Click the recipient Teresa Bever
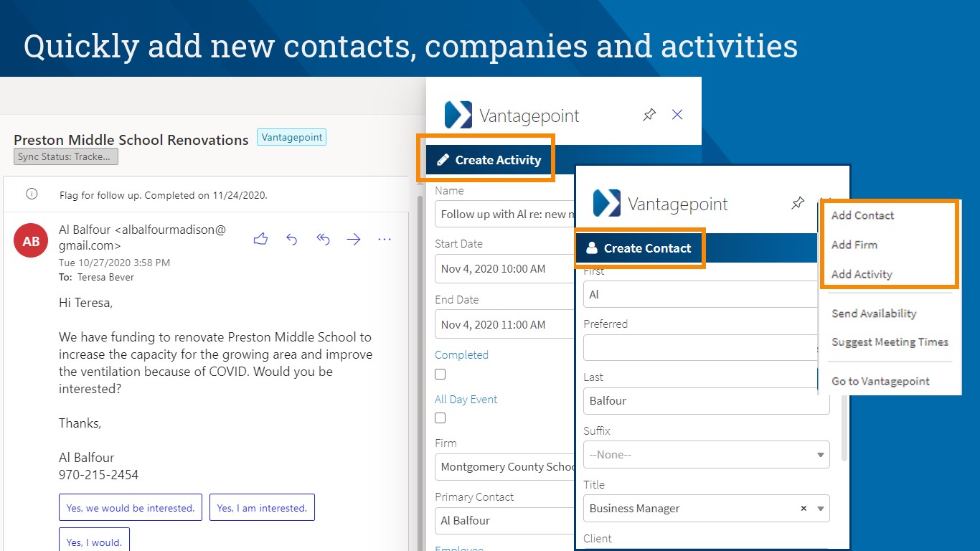980x551 pixels. [106, 277]
